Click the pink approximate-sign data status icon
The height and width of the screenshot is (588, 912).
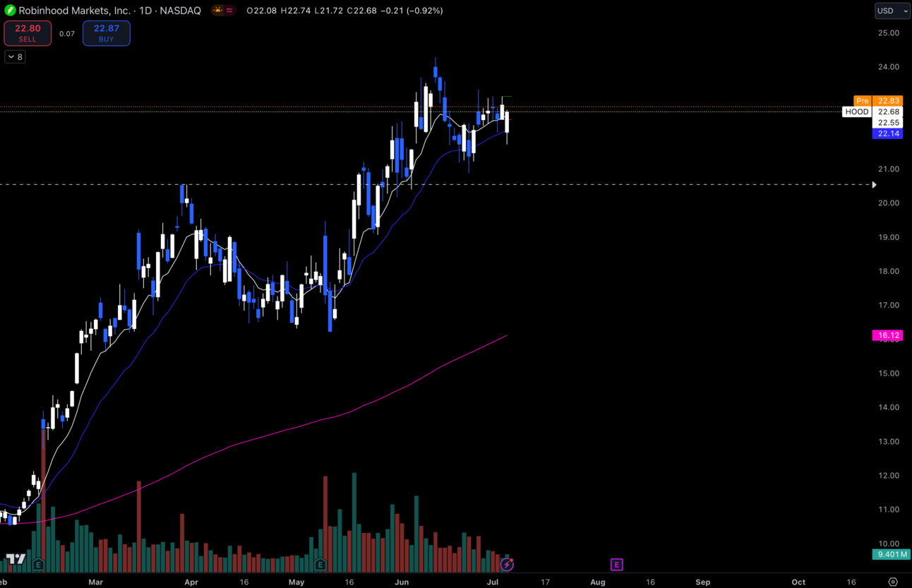pos(230,11)
